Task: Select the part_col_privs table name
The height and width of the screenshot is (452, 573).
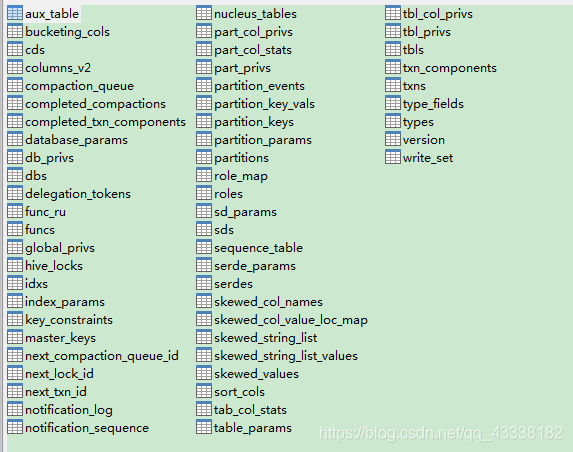Action: [x=253, y=32]
